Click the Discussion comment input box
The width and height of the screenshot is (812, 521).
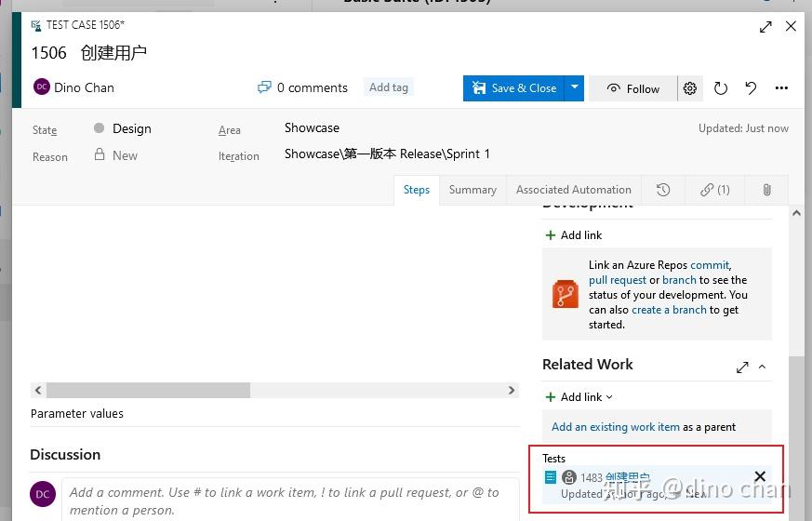tap(290, 500)
